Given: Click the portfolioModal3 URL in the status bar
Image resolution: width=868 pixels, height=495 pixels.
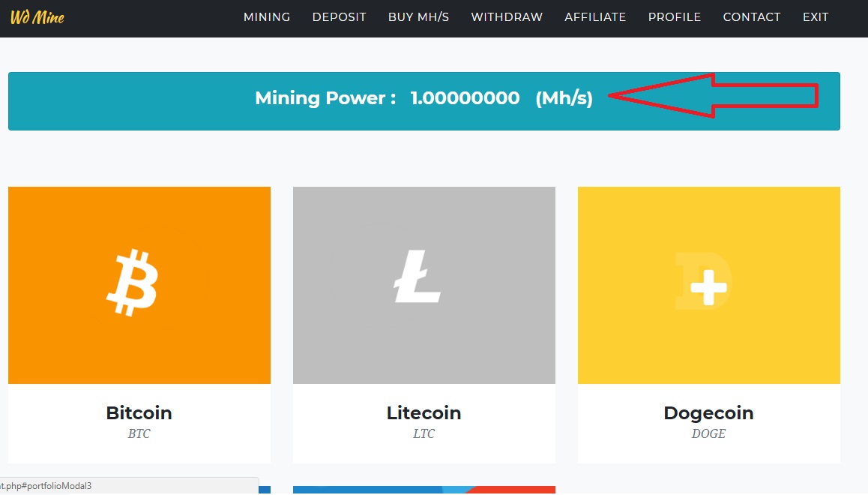Looking at the screenshot, I should tap(46, 485).
